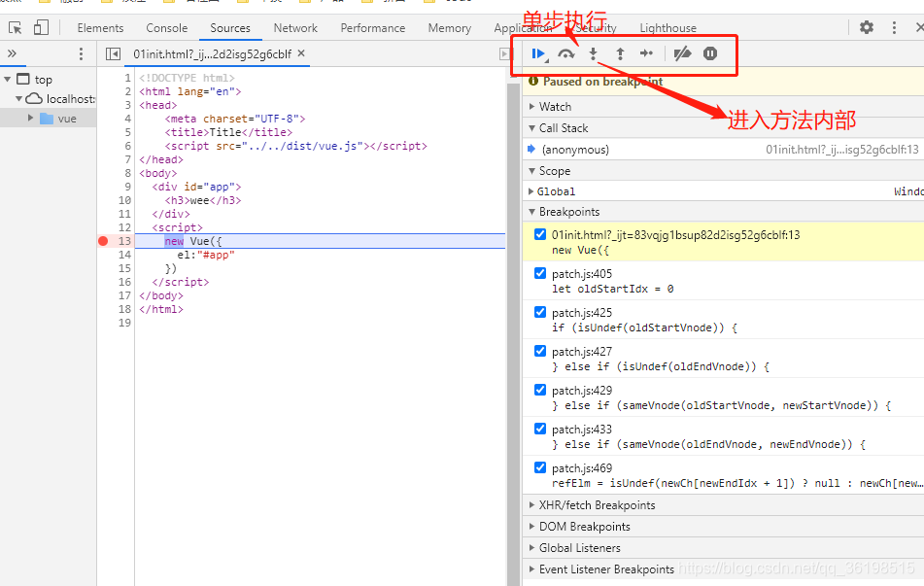The height and width of the screenshot is (586, 924).
Task: Deactivate all breakpoints icon
Action: click(x=682, y=53)
